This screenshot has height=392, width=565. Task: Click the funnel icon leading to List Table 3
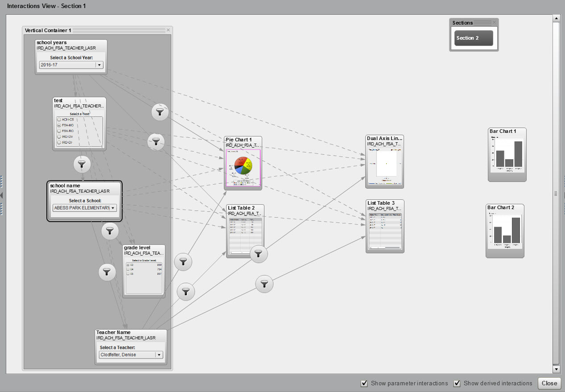[x=264, y=284]
